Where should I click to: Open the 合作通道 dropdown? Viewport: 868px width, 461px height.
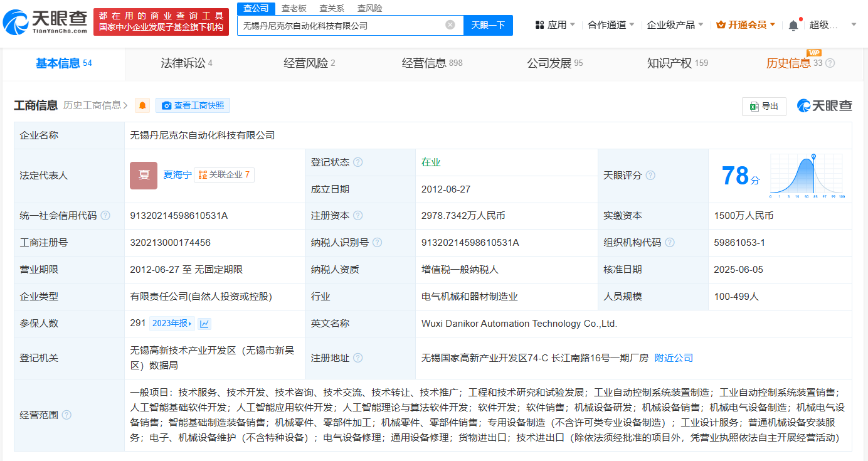611,25
